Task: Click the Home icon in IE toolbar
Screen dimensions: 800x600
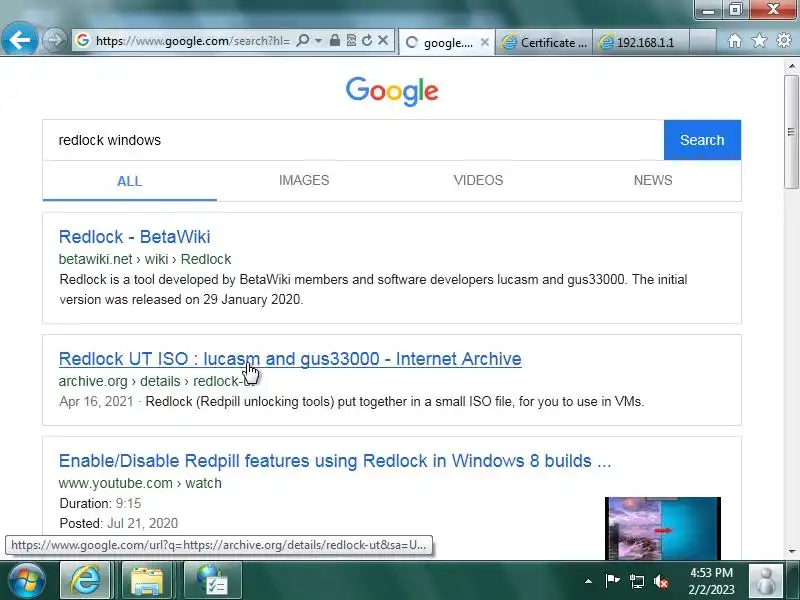Action: pos(735,40)
